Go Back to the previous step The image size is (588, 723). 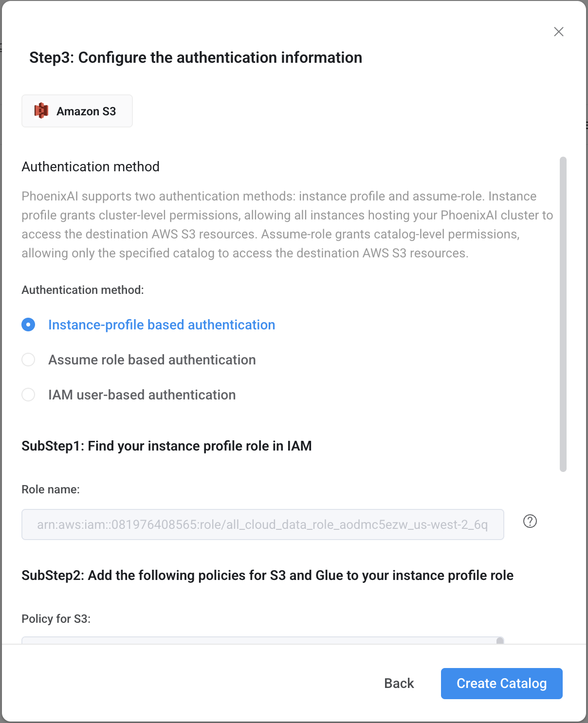click(399, 684)
